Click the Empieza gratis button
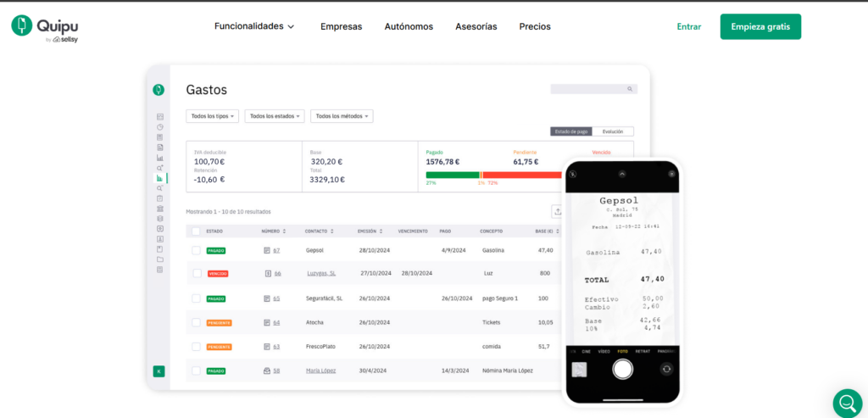 [x=760, y=26]
